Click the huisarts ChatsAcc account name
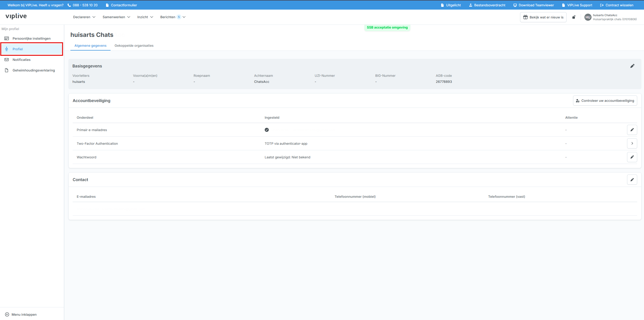644x320 pixels. click(x=605, y=15)
